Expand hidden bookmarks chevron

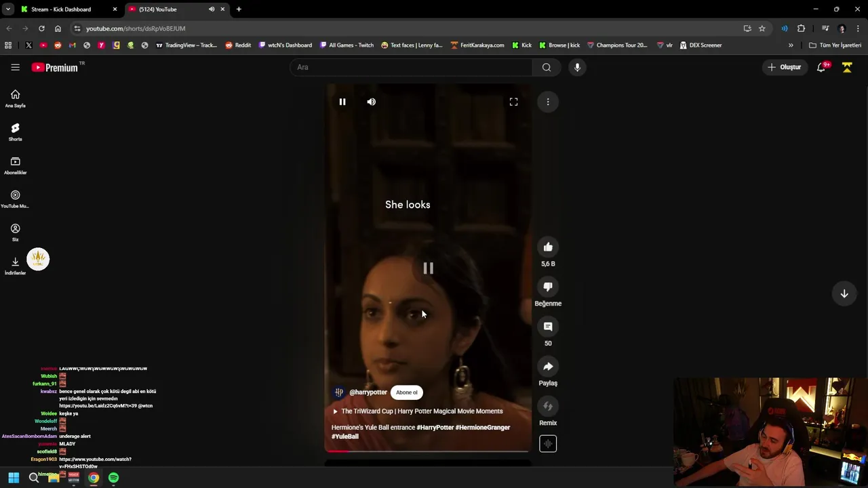click(791, 45)
